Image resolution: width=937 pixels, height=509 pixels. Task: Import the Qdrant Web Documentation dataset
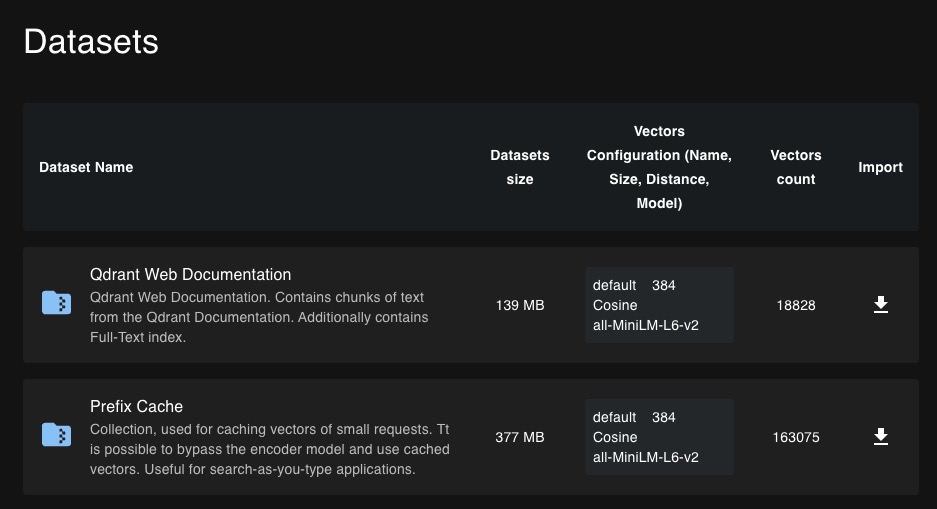[880, 305]
